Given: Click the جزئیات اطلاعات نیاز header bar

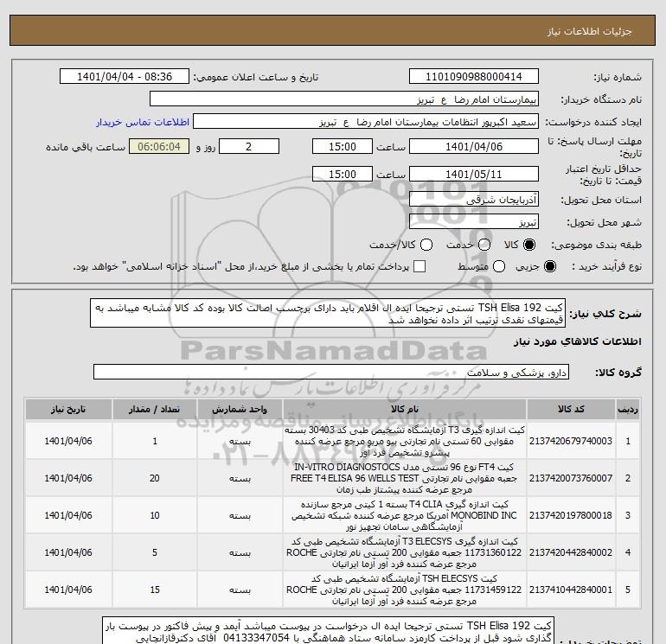Looking at the screenshot, I should 333,30.
